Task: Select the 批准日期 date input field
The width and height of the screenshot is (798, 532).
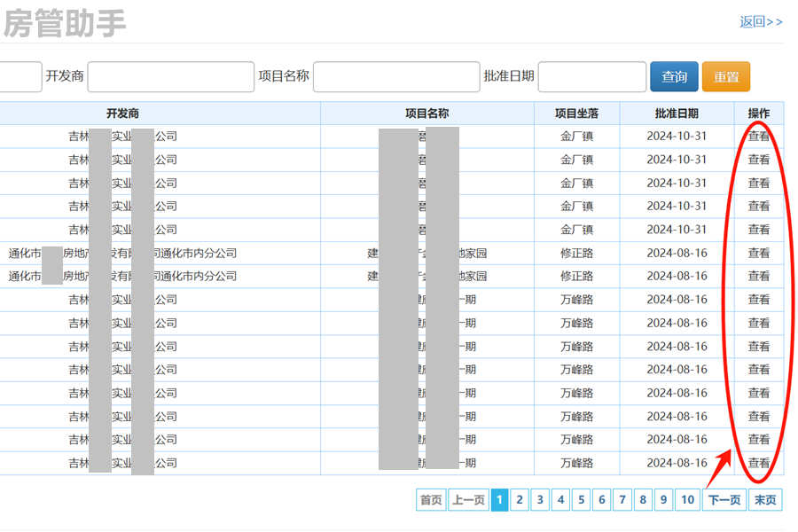Action: tap(591, 77)
